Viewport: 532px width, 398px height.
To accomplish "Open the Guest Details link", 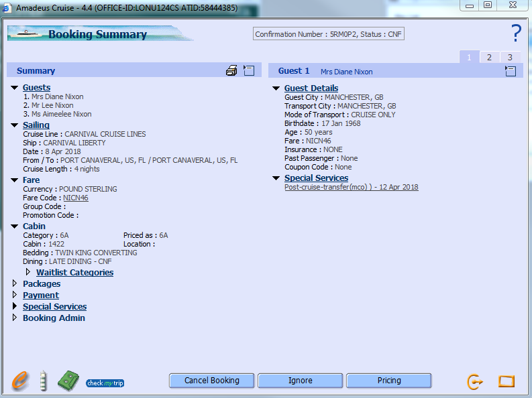I will 311,88.
